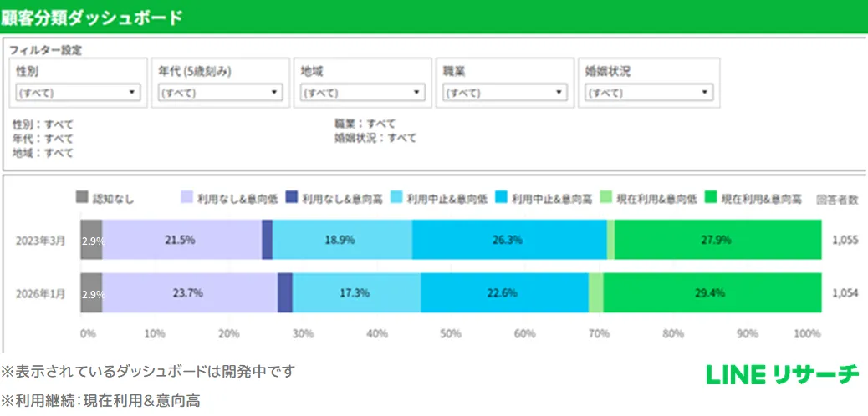Select the 18.9% bar segment
The width and height of the screenshot is (868, 416).
[342, 240]
